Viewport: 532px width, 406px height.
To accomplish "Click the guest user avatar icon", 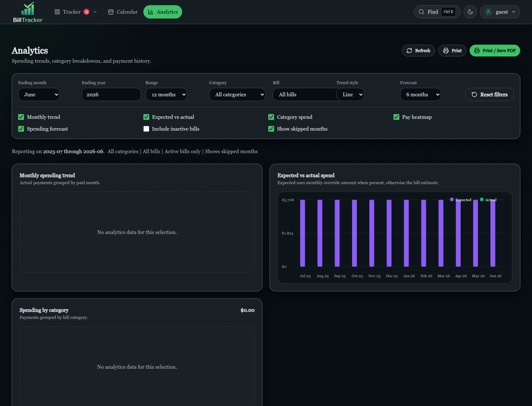I will coord(488,12).
